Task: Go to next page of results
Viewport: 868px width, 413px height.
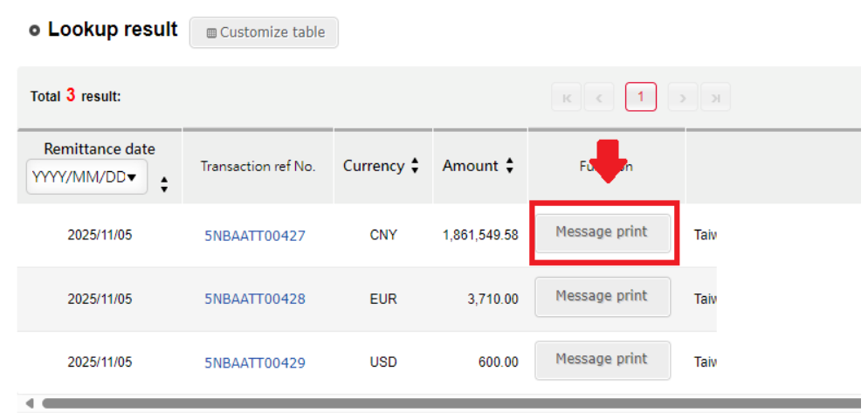Action: pos(683,98)
